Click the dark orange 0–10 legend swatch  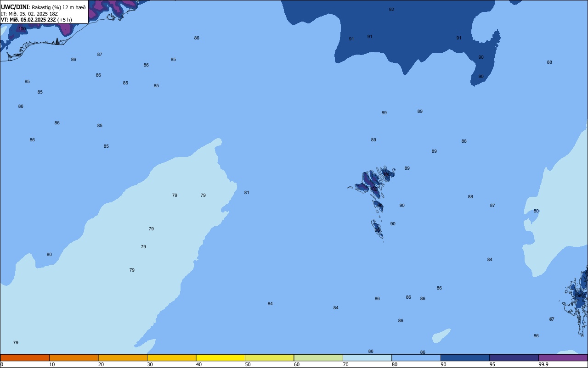point(25,357)
